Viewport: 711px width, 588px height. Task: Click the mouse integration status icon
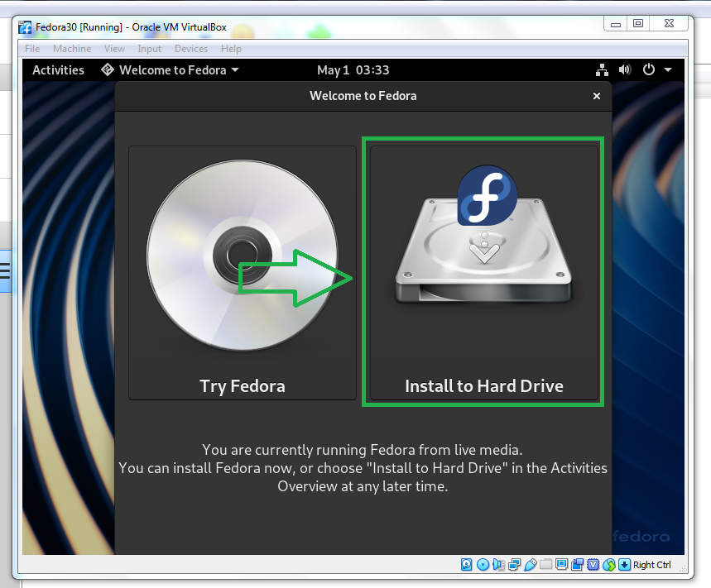[609, 565]
